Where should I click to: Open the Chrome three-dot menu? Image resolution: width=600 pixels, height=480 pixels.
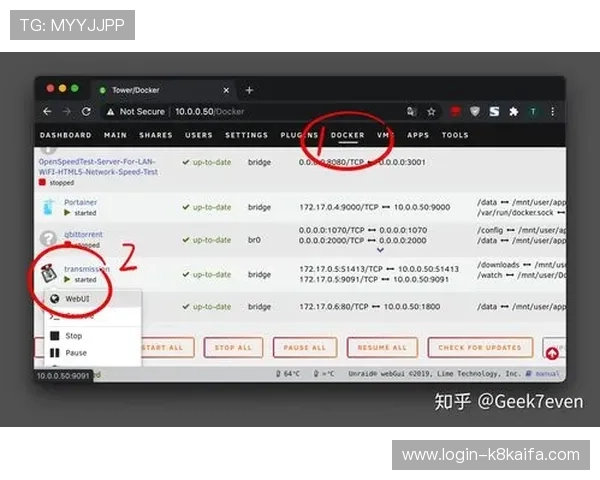(553, 112)
